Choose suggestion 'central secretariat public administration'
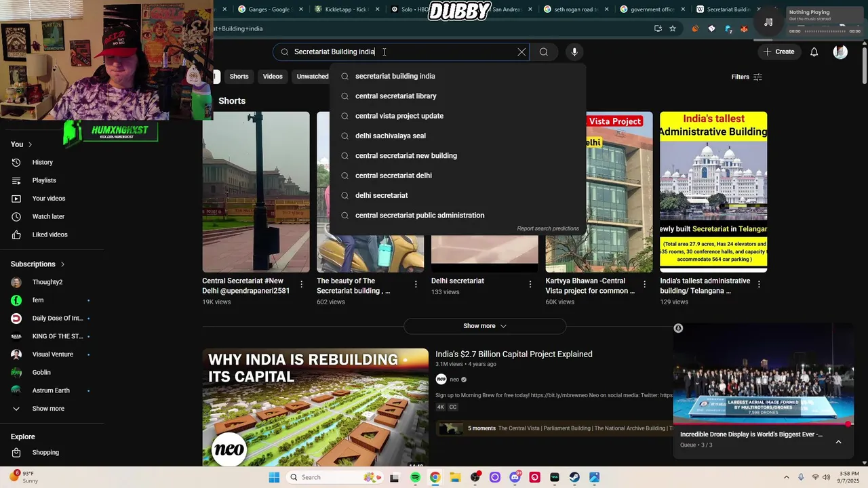868x488 pixels. [x=458, y=216]
